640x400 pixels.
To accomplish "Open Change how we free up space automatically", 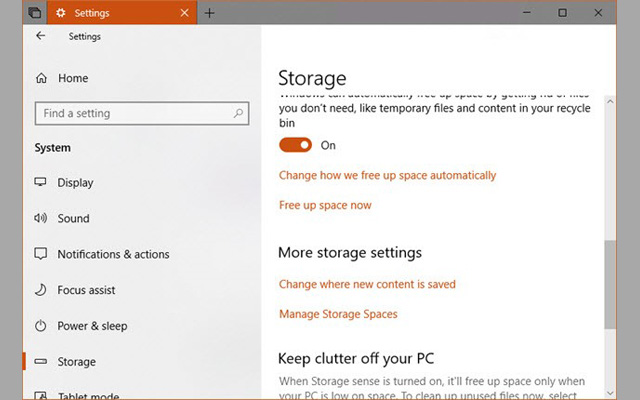I will click(x=387, y=175).
